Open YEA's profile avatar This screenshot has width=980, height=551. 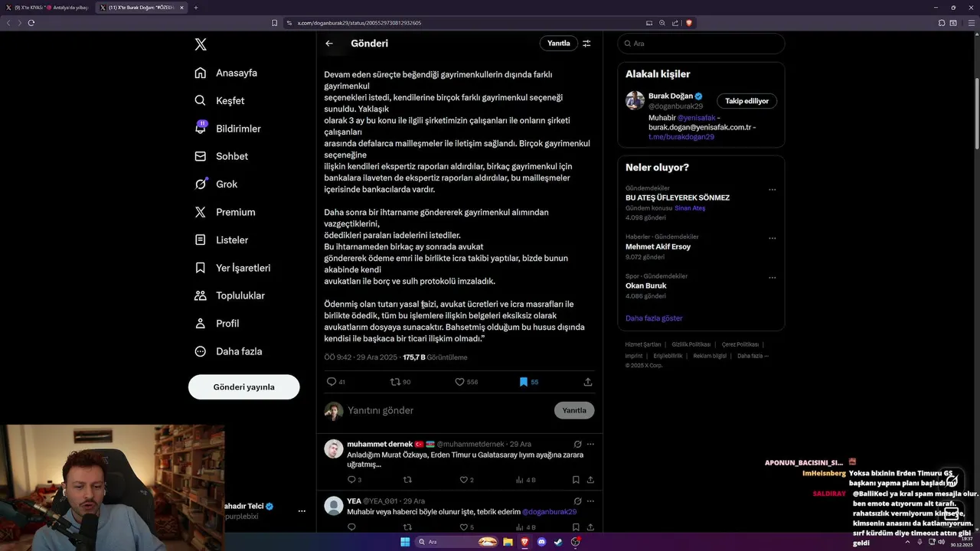point(334,505)
